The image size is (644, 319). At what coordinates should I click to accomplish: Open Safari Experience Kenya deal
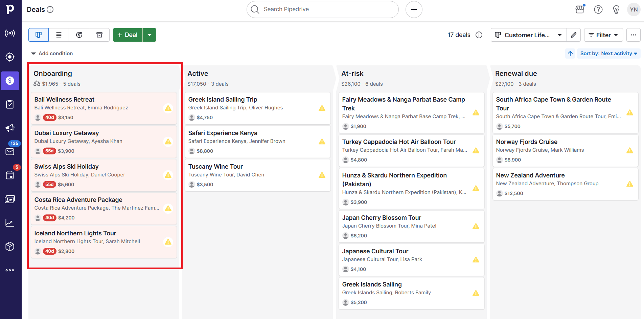point(258,142)
